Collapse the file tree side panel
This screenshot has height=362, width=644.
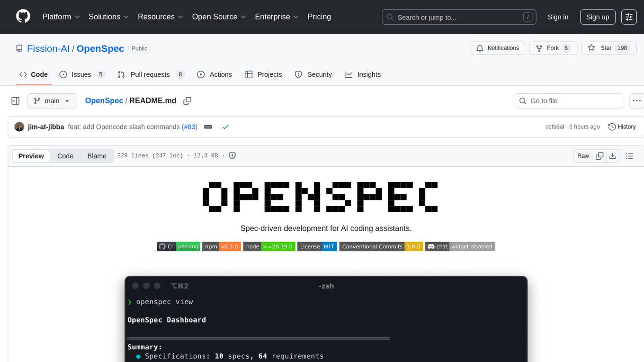(16, 101)
